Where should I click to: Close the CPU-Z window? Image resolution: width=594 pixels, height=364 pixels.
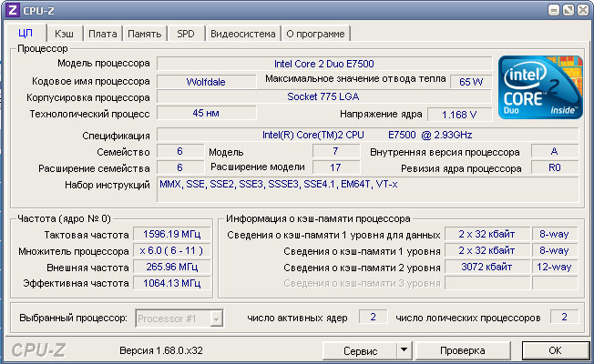click(x=583, y=10)
